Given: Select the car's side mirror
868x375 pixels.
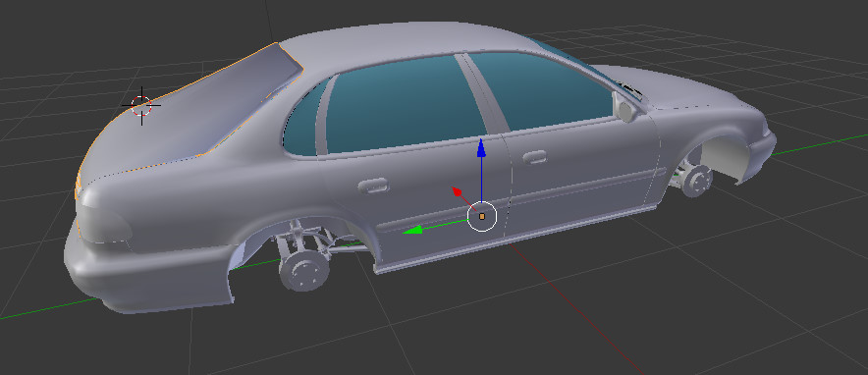Looking at the screenshot, I should pos(625,107).
